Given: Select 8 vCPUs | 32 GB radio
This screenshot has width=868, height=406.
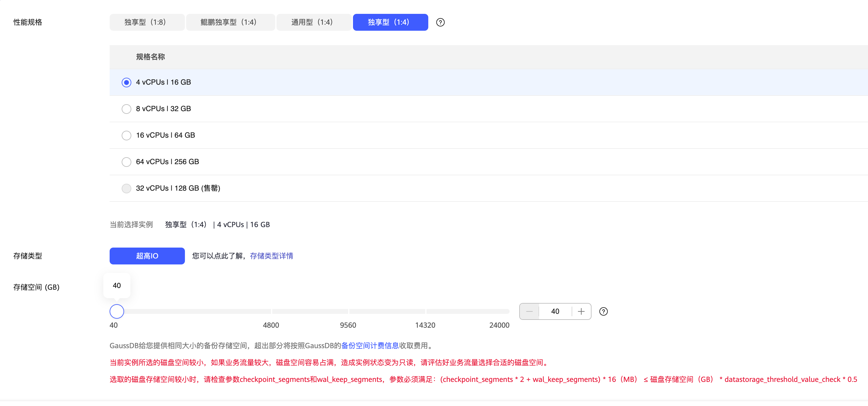Looking at the screenshot, I should pyautogui.click(x=126, y=109).
